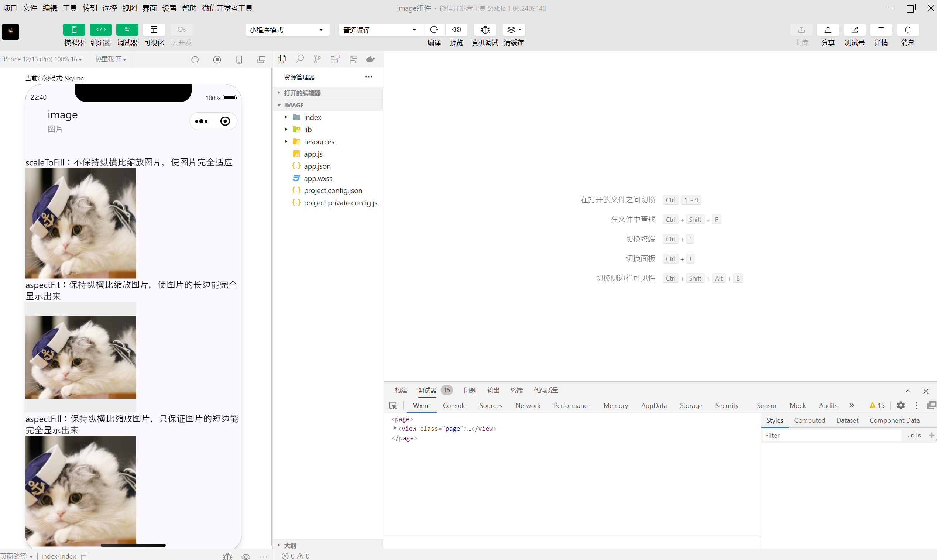Click the .cls button in Styles
Image resolution: width=937 pixels, height=560 pixels.
click(914, 435)
